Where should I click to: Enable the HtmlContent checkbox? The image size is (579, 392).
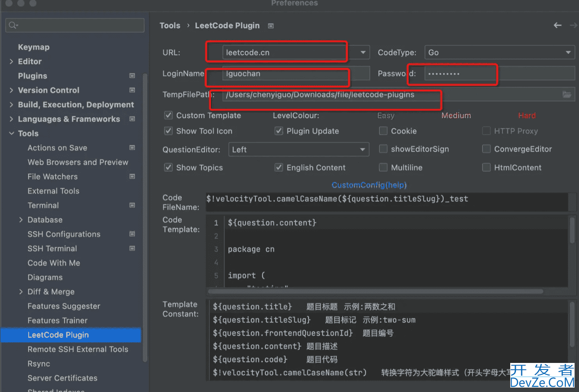coord(486,167)
